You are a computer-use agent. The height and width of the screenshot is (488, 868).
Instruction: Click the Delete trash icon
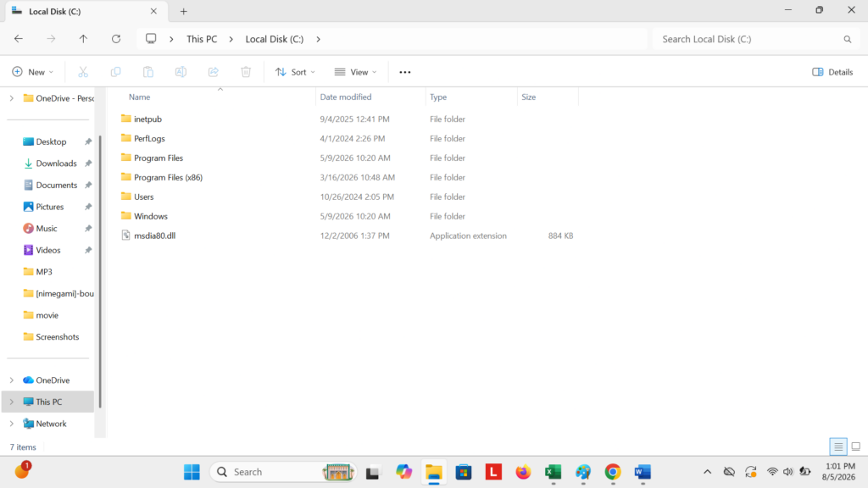[x=246, y=72]
